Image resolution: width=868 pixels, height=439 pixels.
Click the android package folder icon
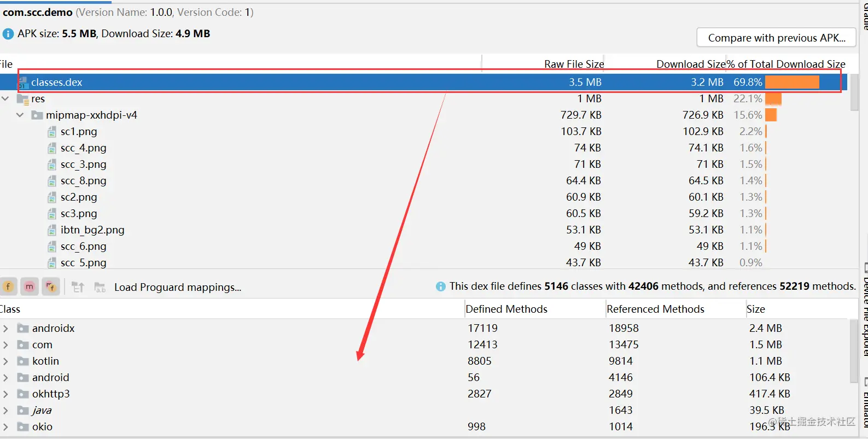click(x=23, y=377)
